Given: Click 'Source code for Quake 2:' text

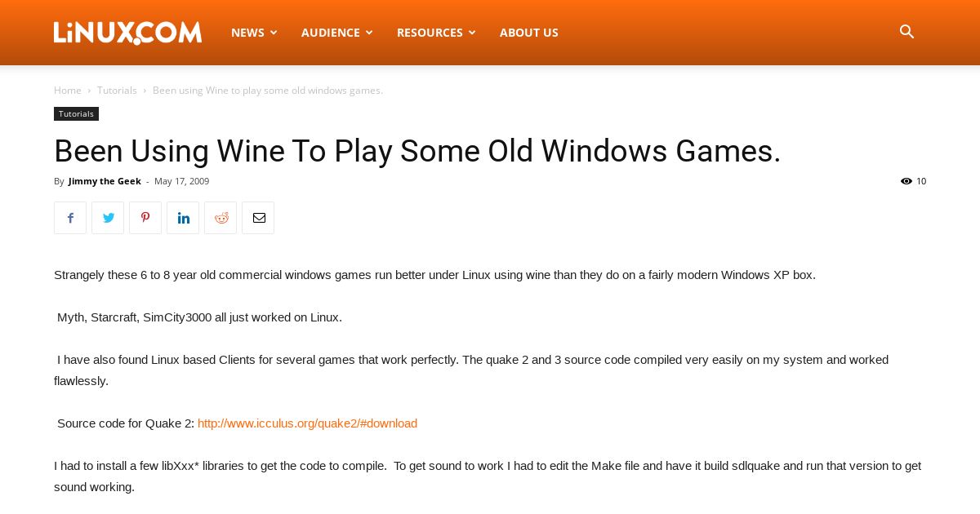Looking at the screenshot, I should pyautogui.click(x=126, y=423).
